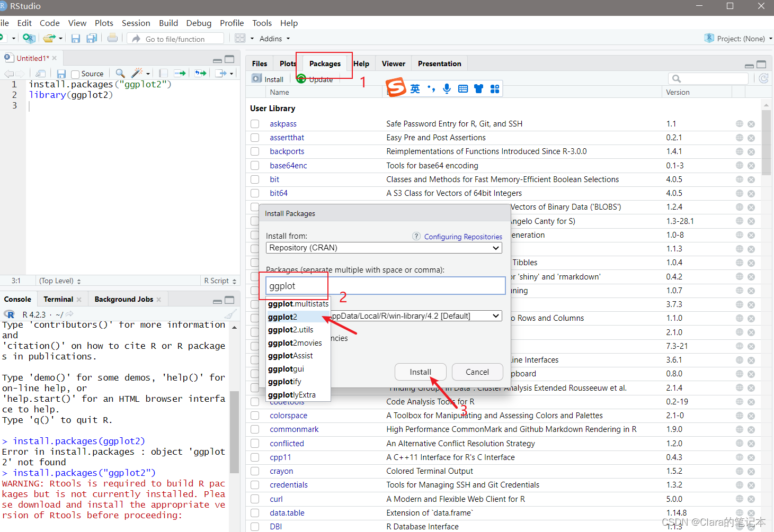Viewport: 774px width, 532px height.
Task: Open the recent files dropdown arrow
Action: (60, 39)
